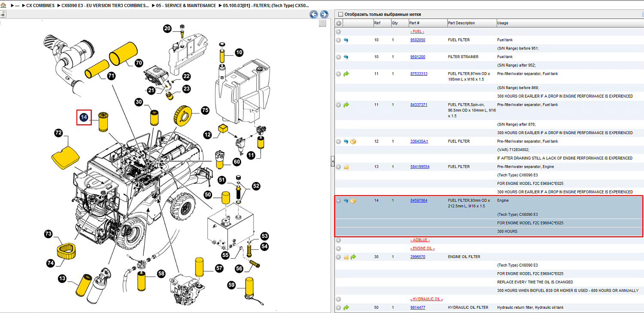Open part number link 2996570
The height and width of the screenshot is (313, 644).
[x=418, y=257]
